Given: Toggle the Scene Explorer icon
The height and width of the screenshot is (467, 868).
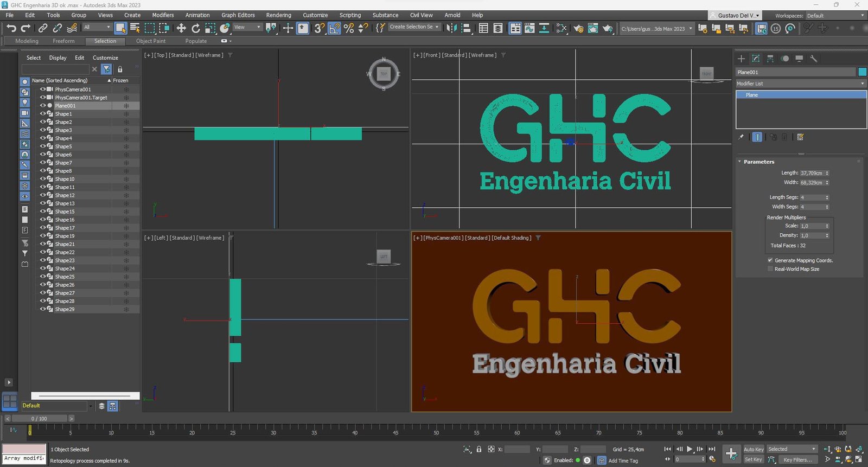Looking at the screenshot, I should point(483,28).
